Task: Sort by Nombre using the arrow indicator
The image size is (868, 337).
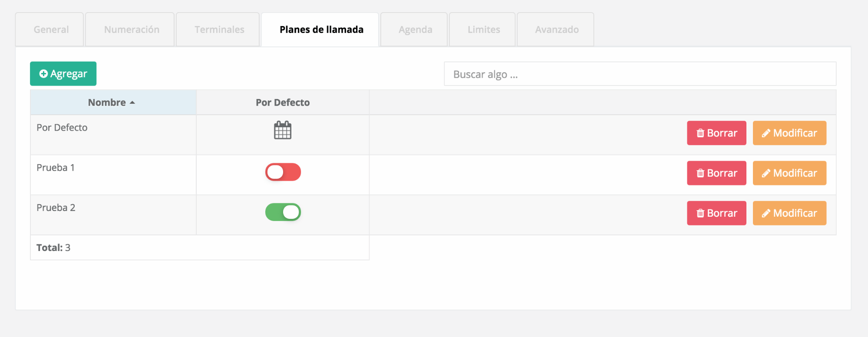Action: pos(132,102)
